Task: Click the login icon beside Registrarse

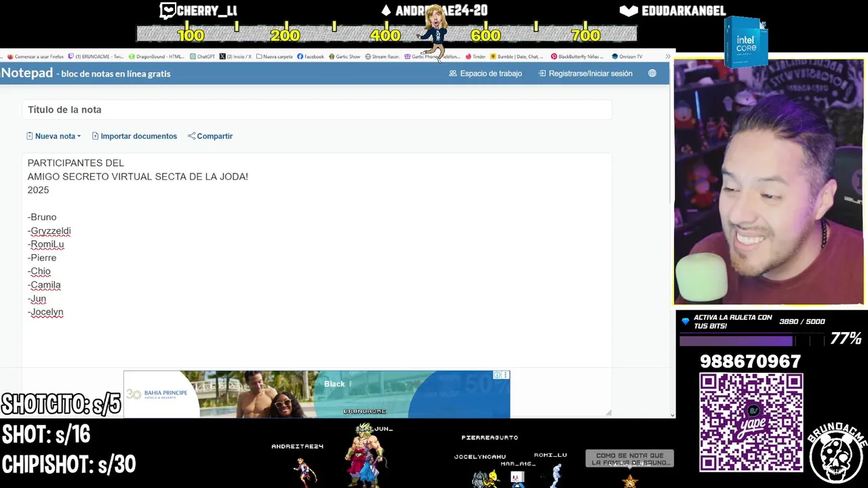Action: pos(542,73)
